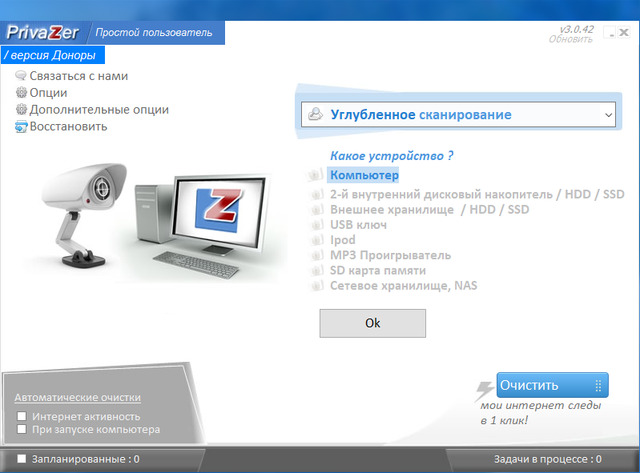Click the icon beside Сетевое хранилище, NAS
The height and width of the screenshot is (473, 640).
tap(317, 286)
